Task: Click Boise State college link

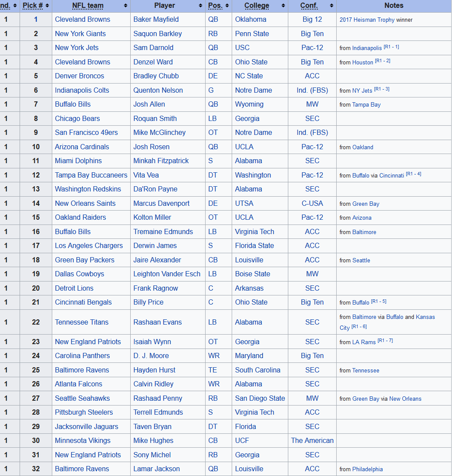Action: [253, 274]
